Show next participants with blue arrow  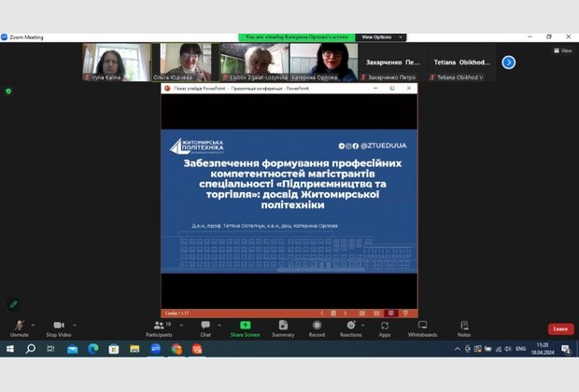point(508,62)
